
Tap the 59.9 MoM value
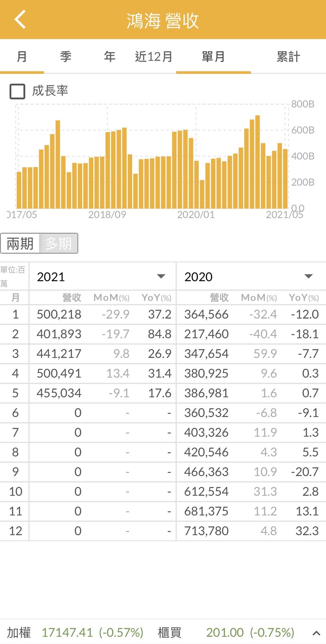pos(265,353)
